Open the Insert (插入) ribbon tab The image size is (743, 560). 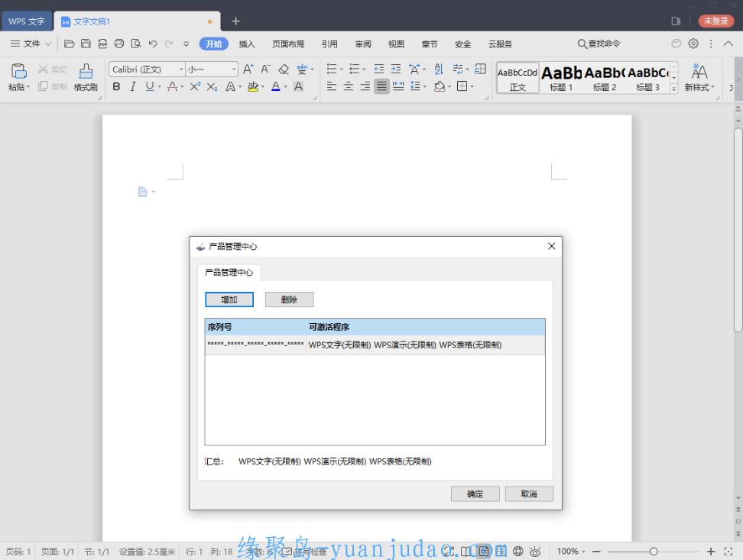tap(247, 44)
